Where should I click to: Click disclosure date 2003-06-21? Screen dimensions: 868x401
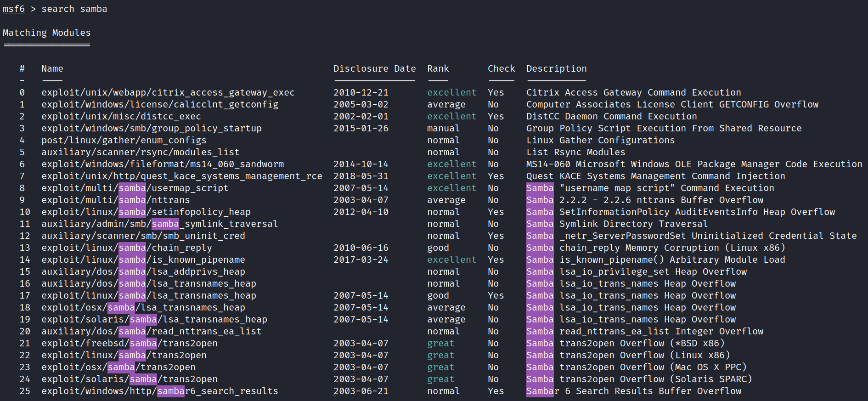361,391
